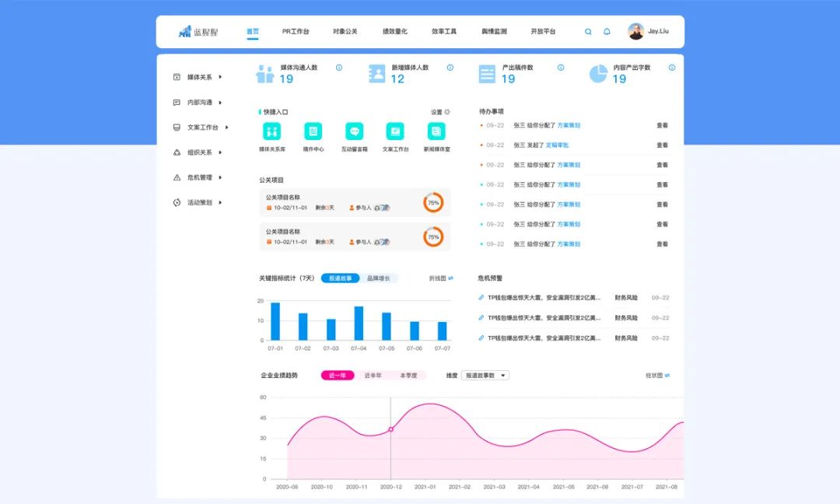Open the 新闻媒体室 quick entry icon
The width and height of the screenshot is (840, 504).
pos(436,131)
